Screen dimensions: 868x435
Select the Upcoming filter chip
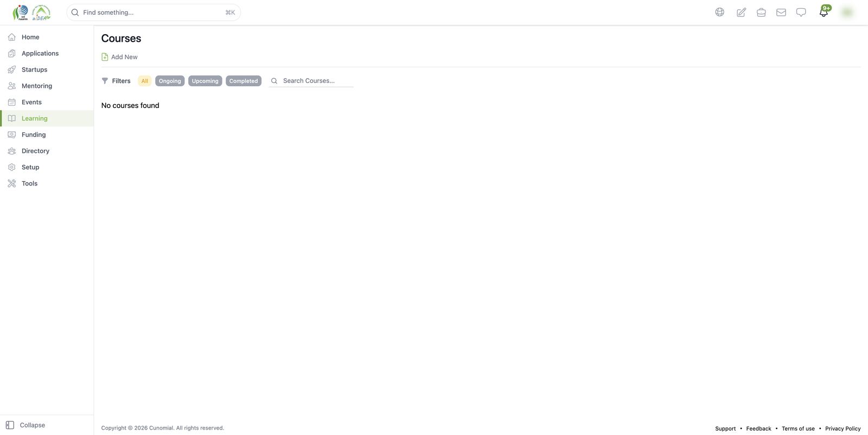(205, 81)
